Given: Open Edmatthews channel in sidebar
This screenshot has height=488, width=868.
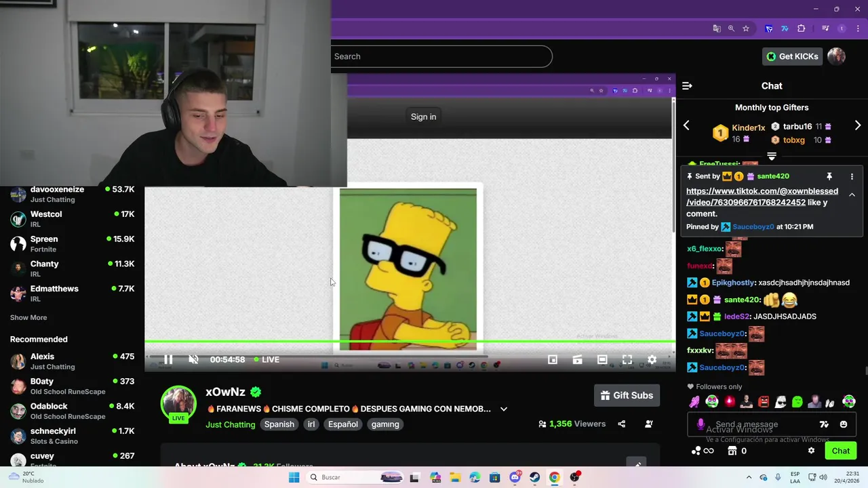Looking at the screenshot, I should pos(72,293).
